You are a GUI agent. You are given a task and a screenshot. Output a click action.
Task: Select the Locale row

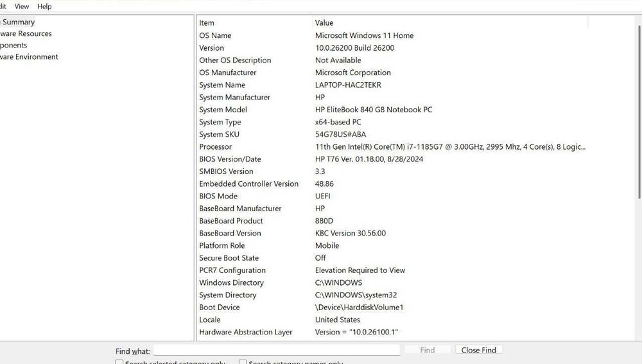click(392, 320)
